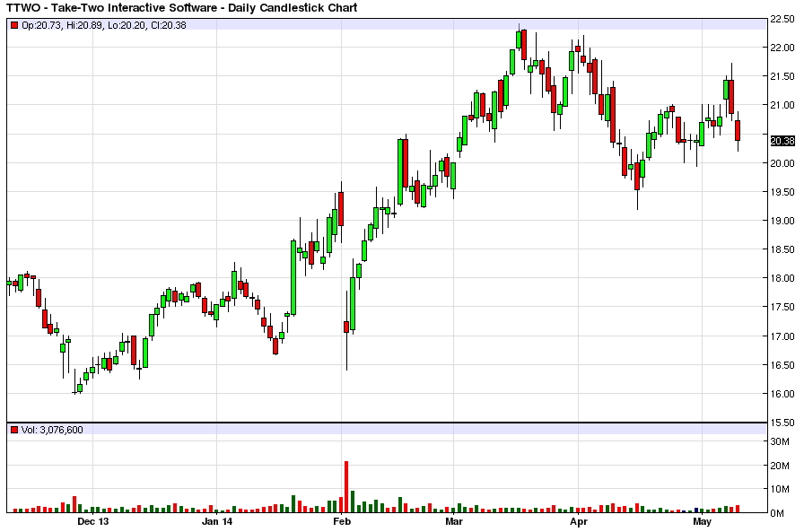Click the 17.50 price axis label

[782, 307]
